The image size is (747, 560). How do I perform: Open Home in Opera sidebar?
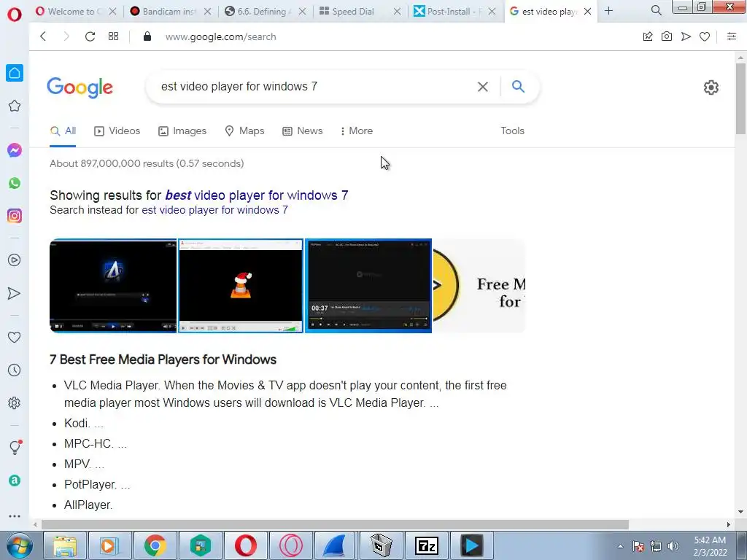click(15, 73)
